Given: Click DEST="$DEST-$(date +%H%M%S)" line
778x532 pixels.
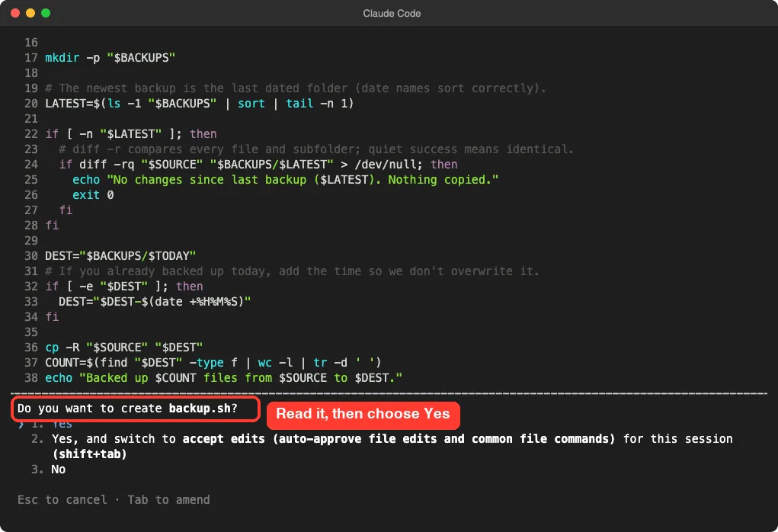Looking at the screenshot, I should point(155,301).
